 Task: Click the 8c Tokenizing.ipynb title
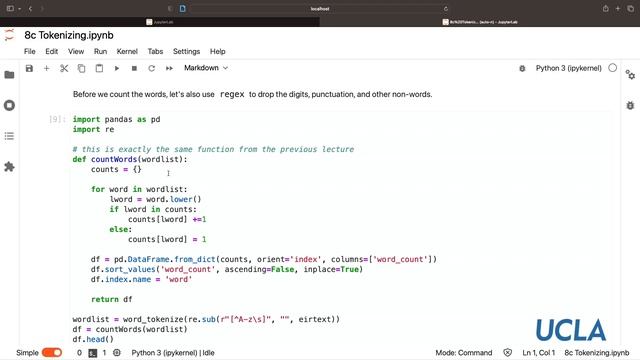[x=69, y=35]
